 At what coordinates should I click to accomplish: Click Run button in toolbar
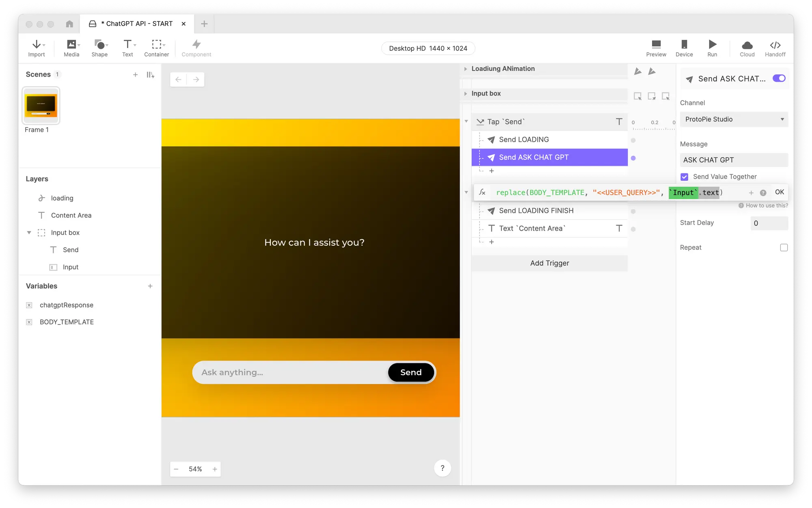(712, 48)
